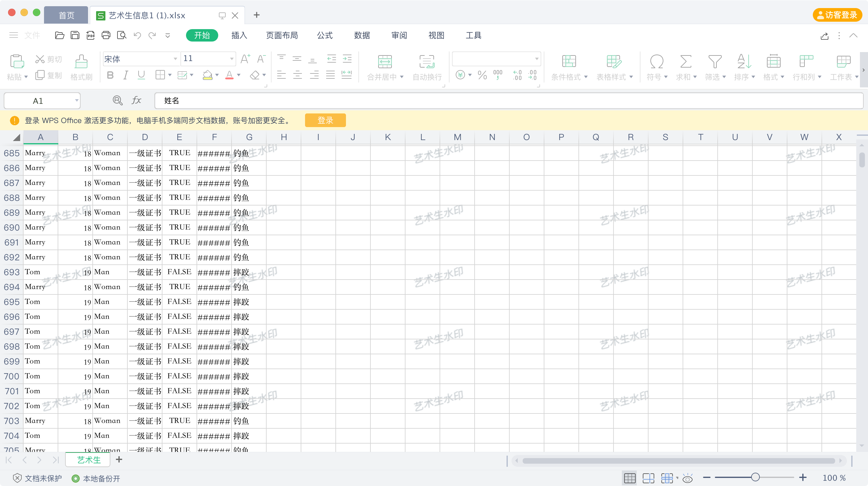
Task: Click the orange 登录 button
Action: [x=325, y=120]
